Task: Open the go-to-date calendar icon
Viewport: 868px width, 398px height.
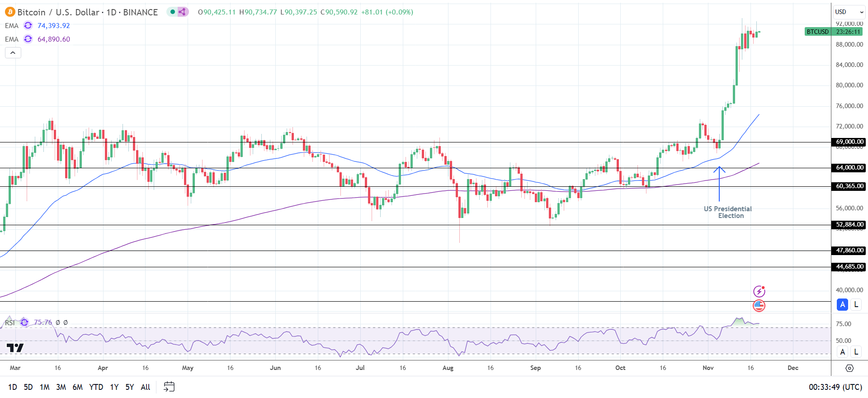Action: tap(169, 387)
